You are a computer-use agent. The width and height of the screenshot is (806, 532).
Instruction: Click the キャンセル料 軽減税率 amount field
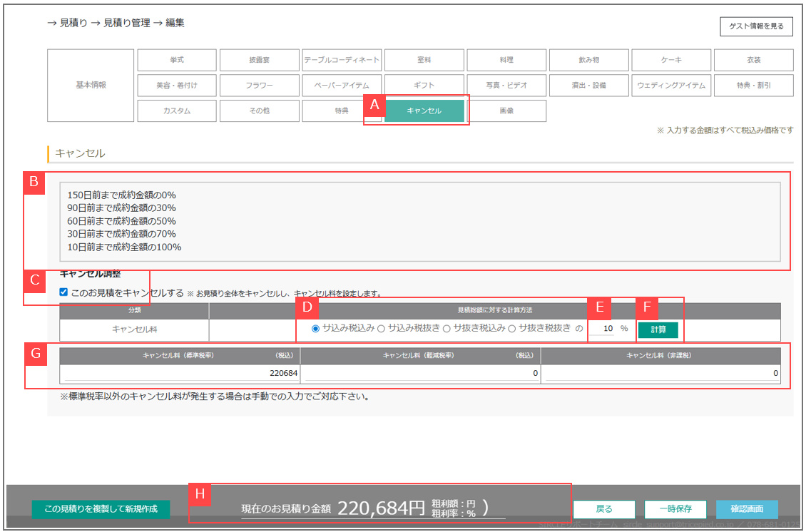click(x=420, y=374)
